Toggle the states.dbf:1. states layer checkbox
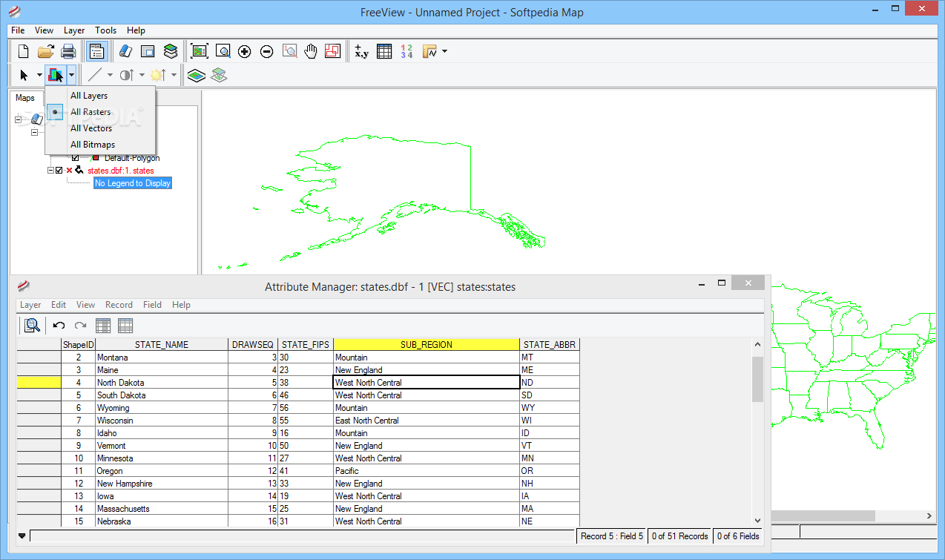 click(x=59, y=171)
